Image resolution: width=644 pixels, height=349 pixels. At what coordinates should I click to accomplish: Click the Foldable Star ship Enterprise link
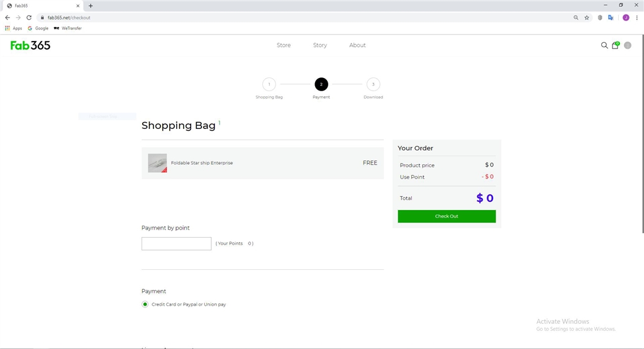[202, 163]
